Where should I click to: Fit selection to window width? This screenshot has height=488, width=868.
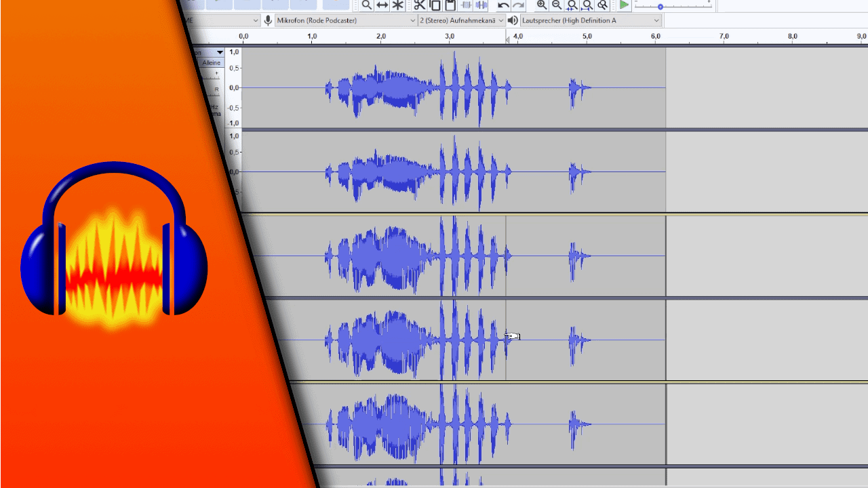(x=572, y=5)
